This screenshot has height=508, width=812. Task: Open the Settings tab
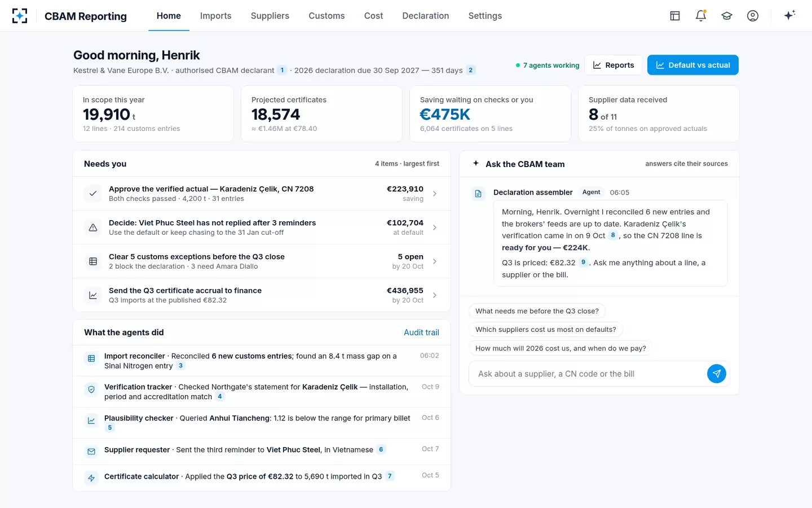pos(485,16)
